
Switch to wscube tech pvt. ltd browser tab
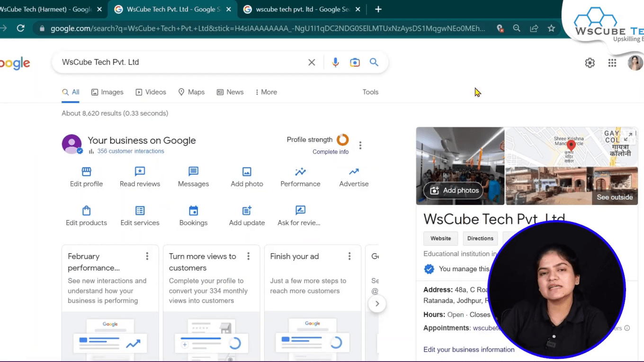[x=302, y=9]
